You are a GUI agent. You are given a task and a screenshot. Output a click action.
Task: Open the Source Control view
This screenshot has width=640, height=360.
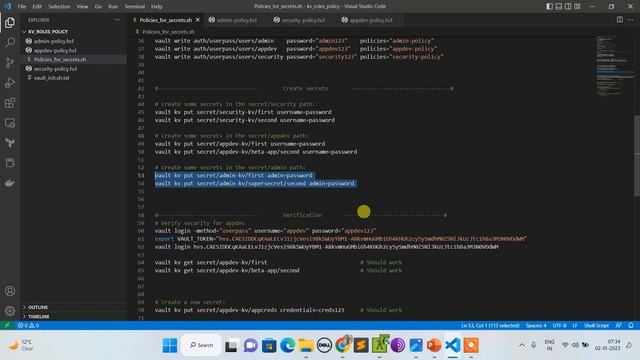tap(10, 62)
